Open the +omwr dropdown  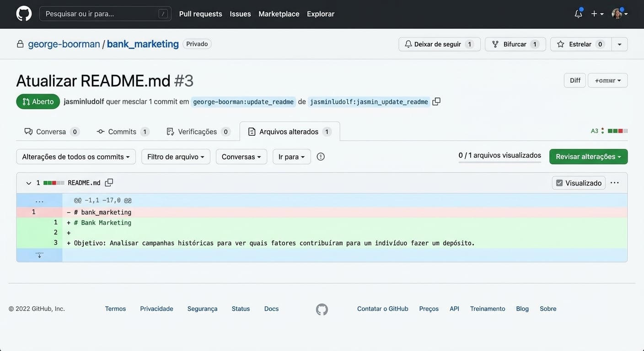[x=608, y=80]
